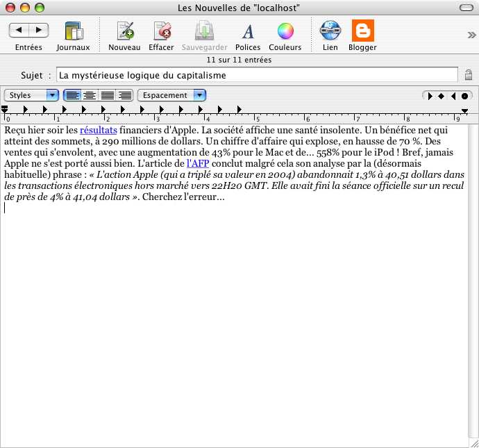This screenshot has height=448, width=479.
Task: Select the decimal tab stop circle
Action: [464, 97]
